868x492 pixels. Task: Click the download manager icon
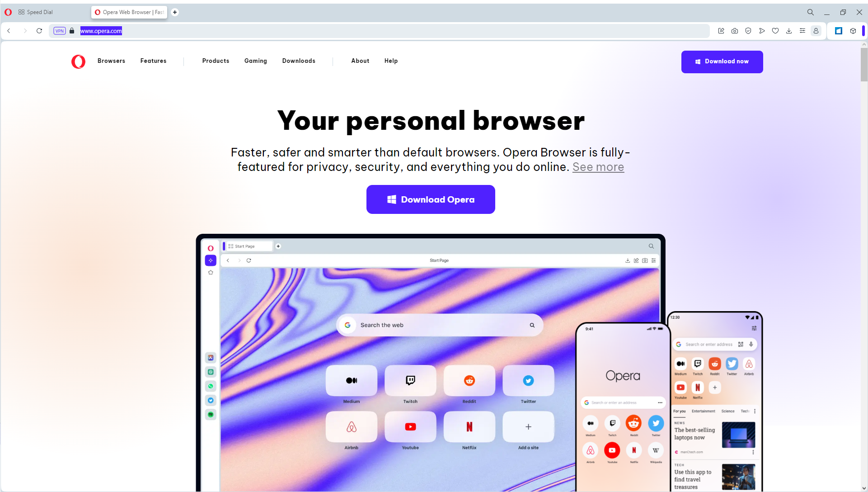[789, 31]
